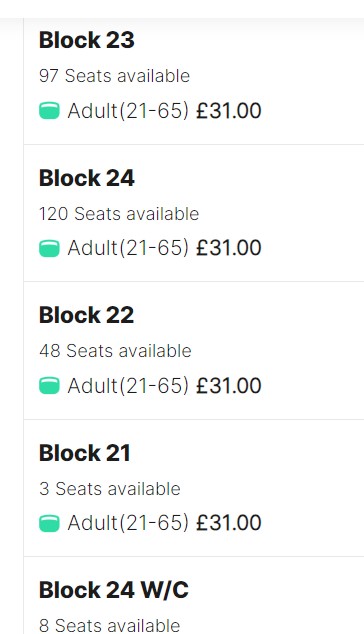Click the green seat icon under Block 23
The height and width of the screenshot is (634, 364).
point(49,111)
